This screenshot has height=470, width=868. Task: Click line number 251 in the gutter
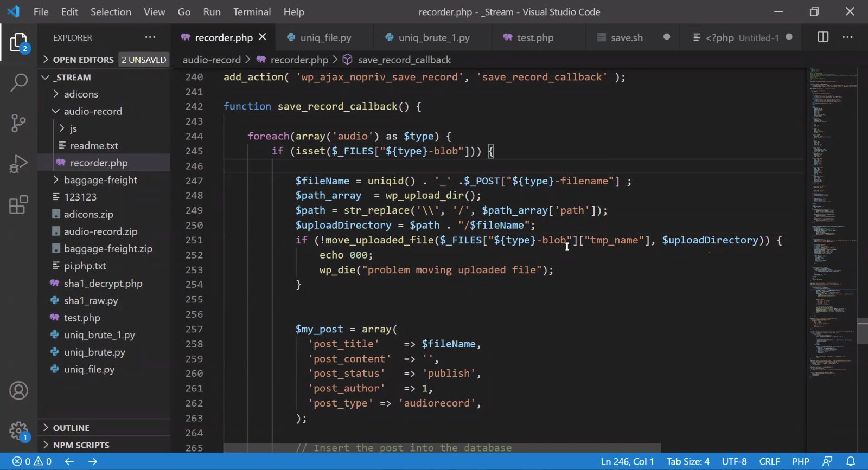[194, 240]
